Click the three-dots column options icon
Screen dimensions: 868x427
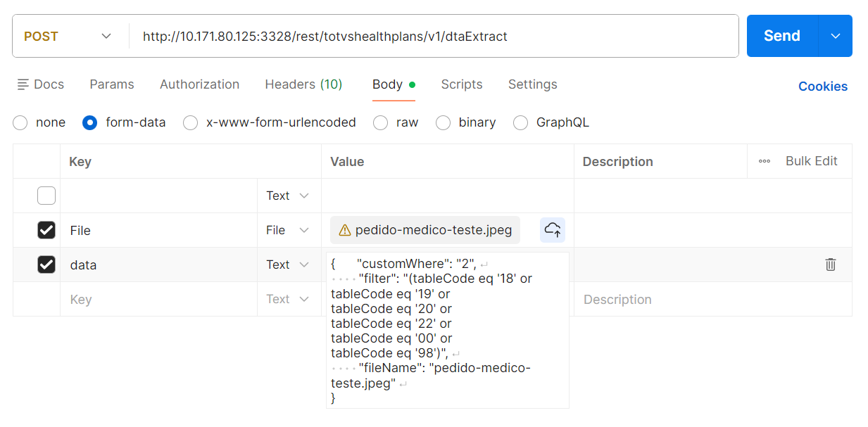tap(765, 161)
